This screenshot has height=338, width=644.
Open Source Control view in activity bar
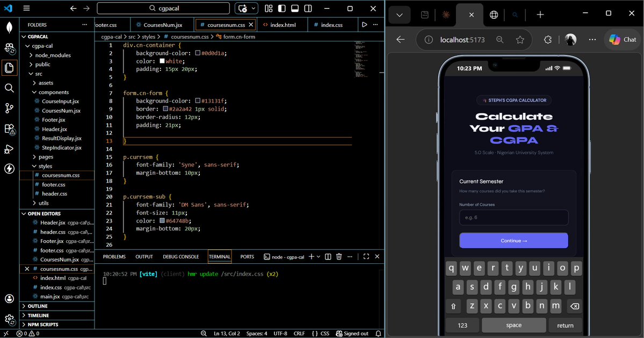pyautogui.click(x=10, y=108)
